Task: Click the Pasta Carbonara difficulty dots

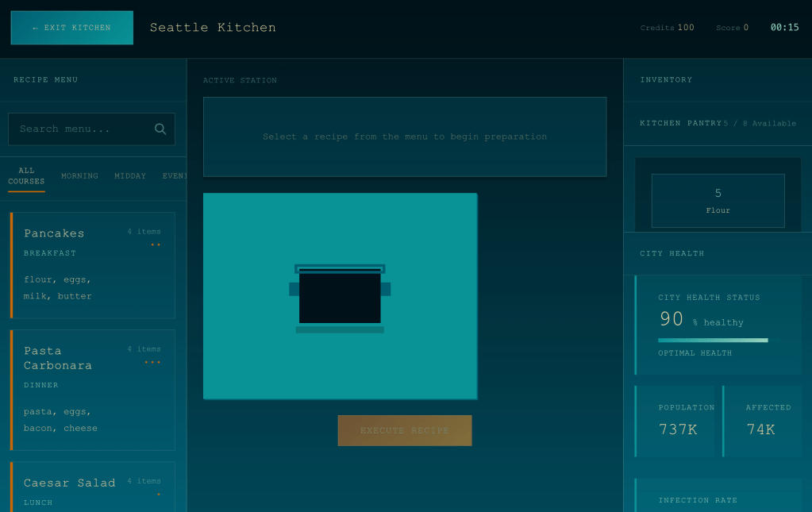Action: 152,363
